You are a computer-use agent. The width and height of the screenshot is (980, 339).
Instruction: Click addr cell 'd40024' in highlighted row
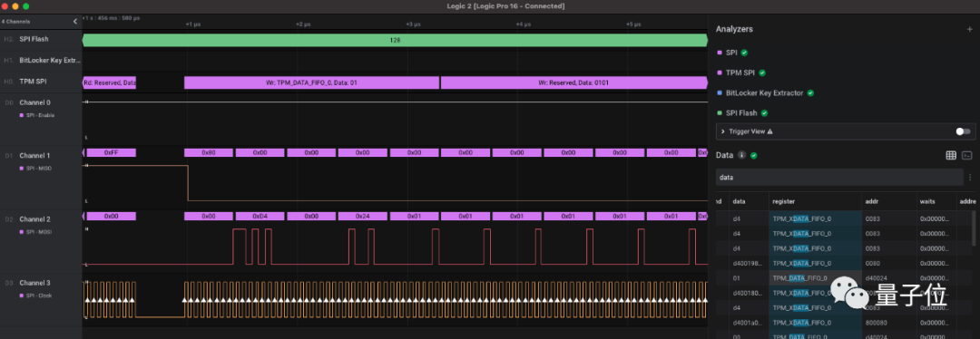click(x=876, y=278)
